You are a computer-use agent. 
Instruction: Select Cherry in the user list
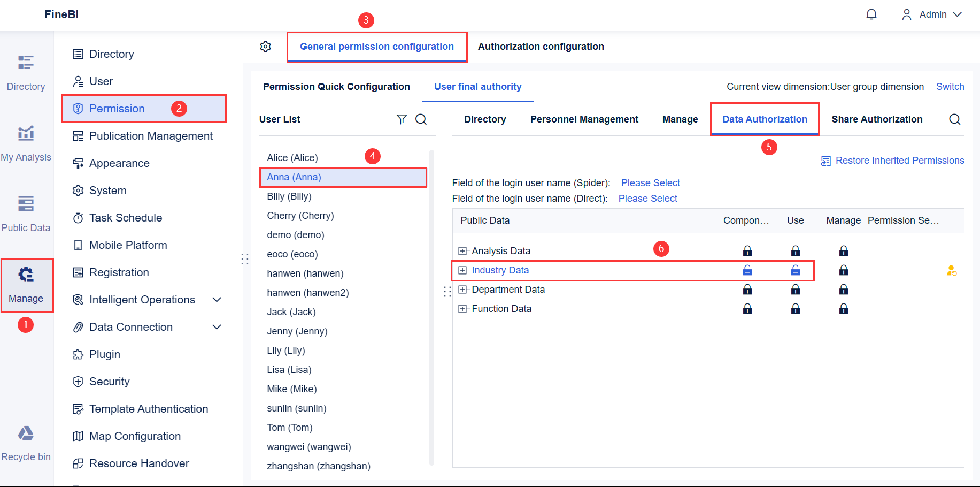point(300,215)
